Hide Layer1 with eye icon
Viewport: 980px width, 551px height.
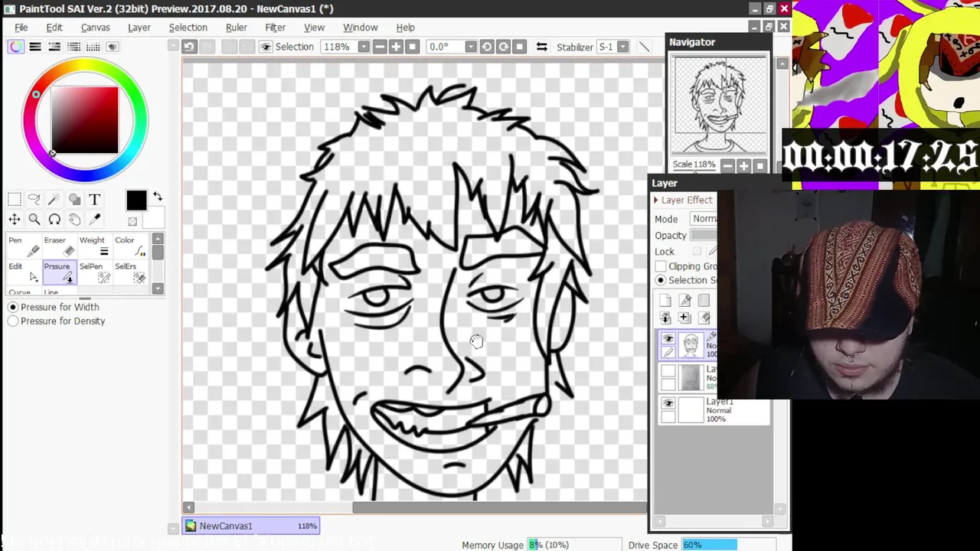668,404
